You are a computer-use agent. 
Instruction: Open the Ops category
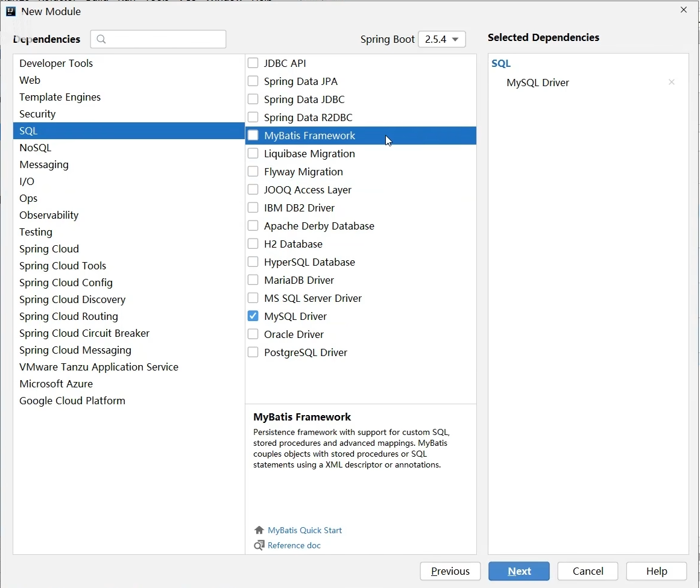(128, 198)
